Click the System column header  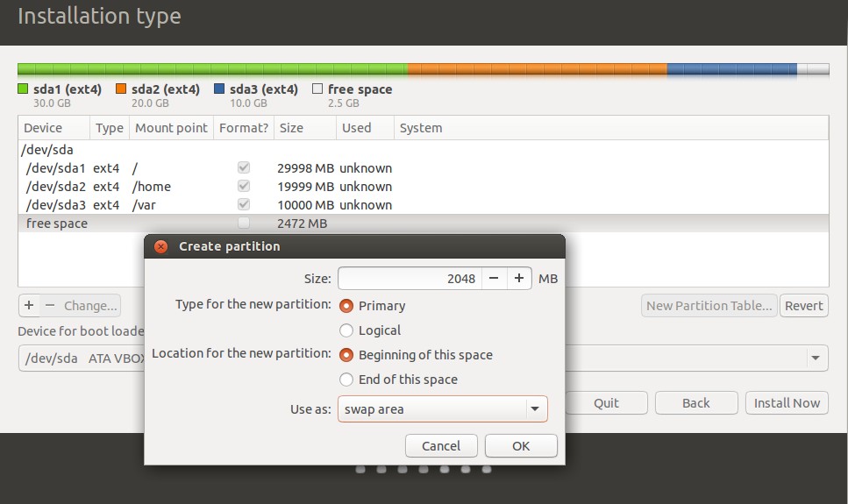pyautogui.click(x=611, y=128)
